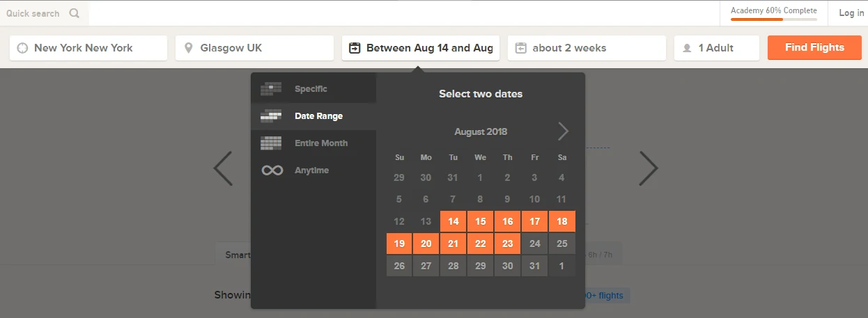Click the destination map pin icon
The image size is (868, 318).
point(188,48)
